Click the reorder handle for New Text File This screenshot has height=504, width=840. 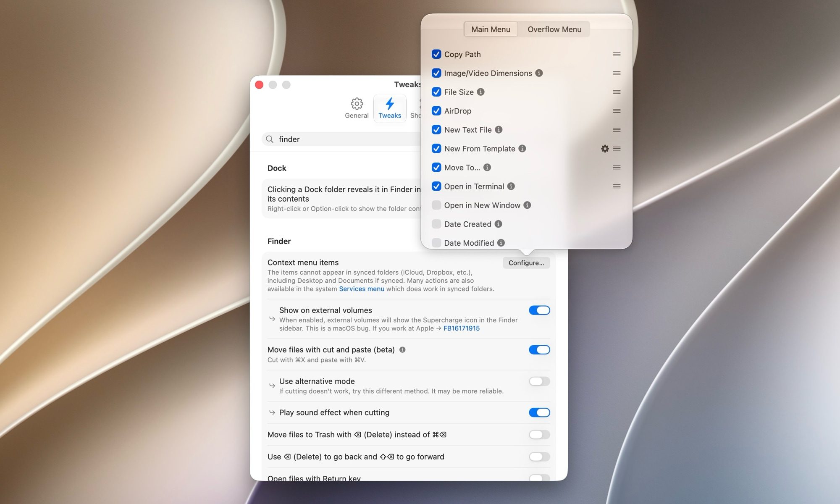617,130
